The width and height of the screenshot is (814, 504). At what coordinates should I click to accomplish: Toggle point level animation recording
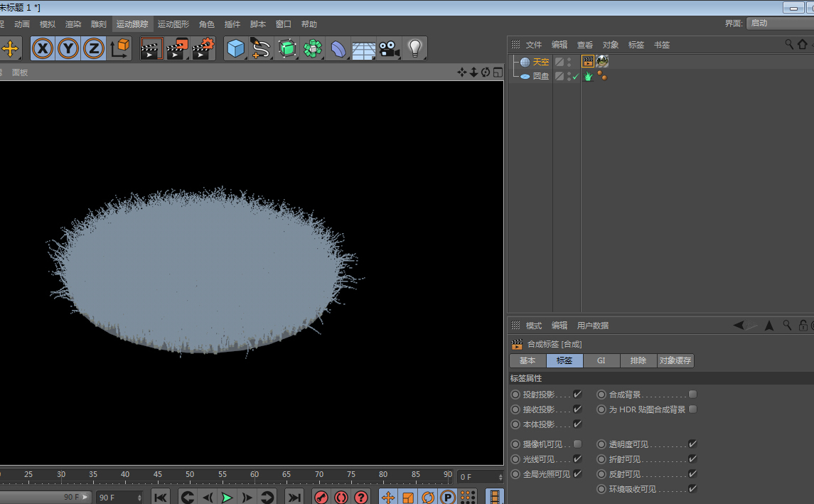click(x=468, y=498)
